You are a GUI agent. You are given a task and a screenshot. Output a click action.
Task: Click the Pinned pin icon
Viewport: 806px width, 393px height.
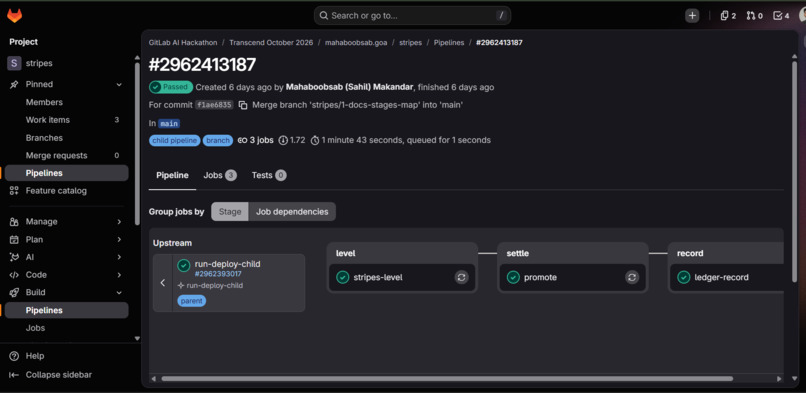click(14, 84)
